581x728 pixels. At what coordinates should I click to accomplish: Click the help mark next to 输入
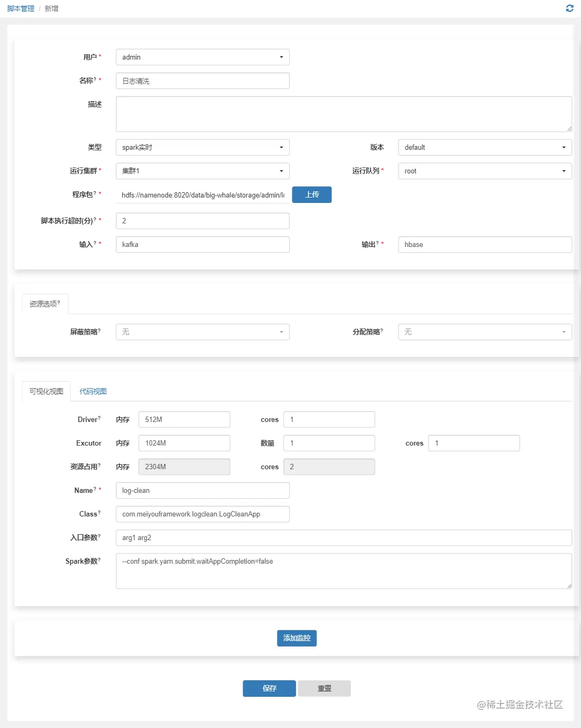(x=95, y=243)
